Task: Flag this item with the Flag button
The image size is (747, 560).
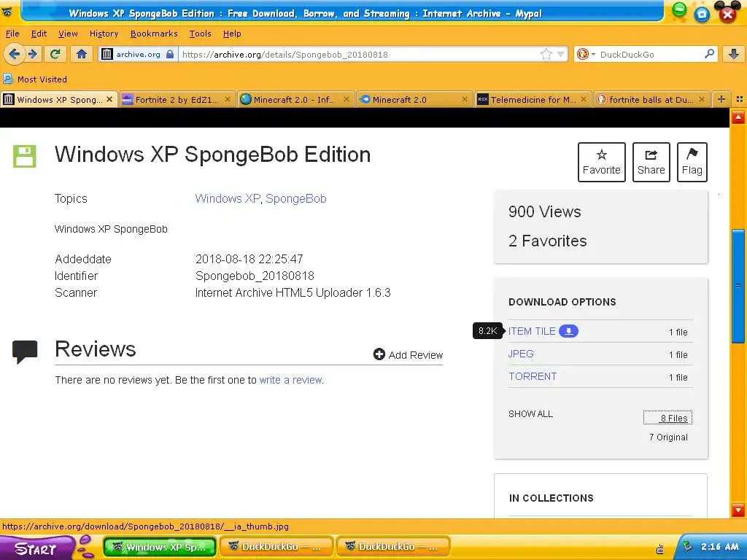Action: point(692,162)
